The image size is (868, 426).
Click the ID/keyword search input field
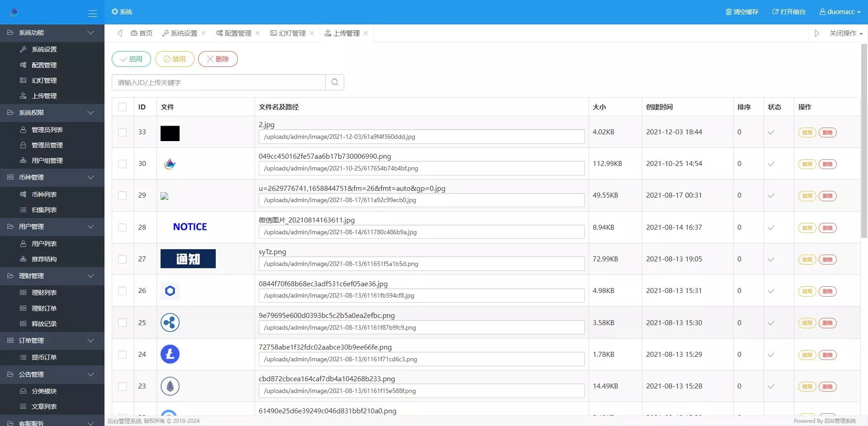tap(218, 82)
